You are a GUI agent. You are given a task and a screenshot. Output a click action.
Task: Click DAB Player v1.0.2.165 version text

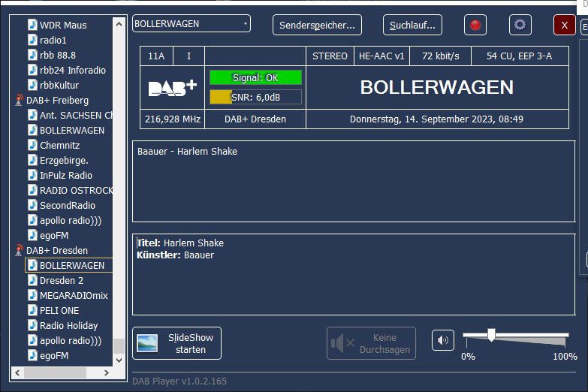[179, 381]
